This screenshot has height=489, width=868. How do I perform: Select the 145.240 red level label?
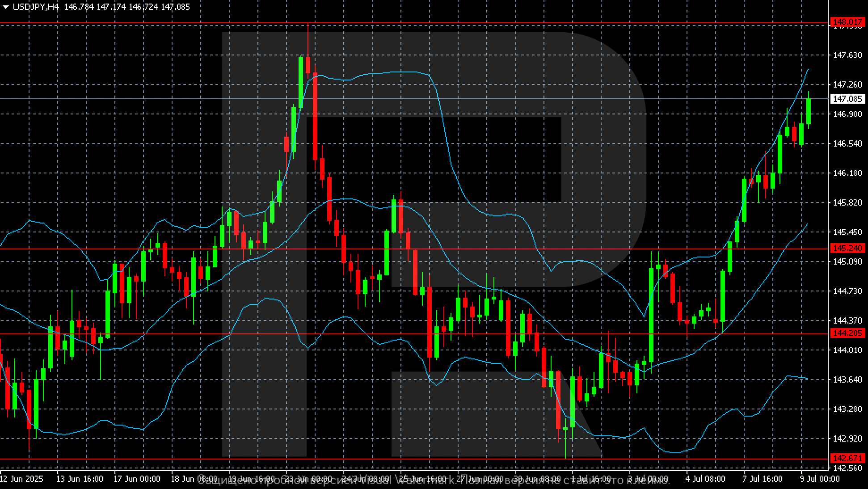click(x=847, y=248)
